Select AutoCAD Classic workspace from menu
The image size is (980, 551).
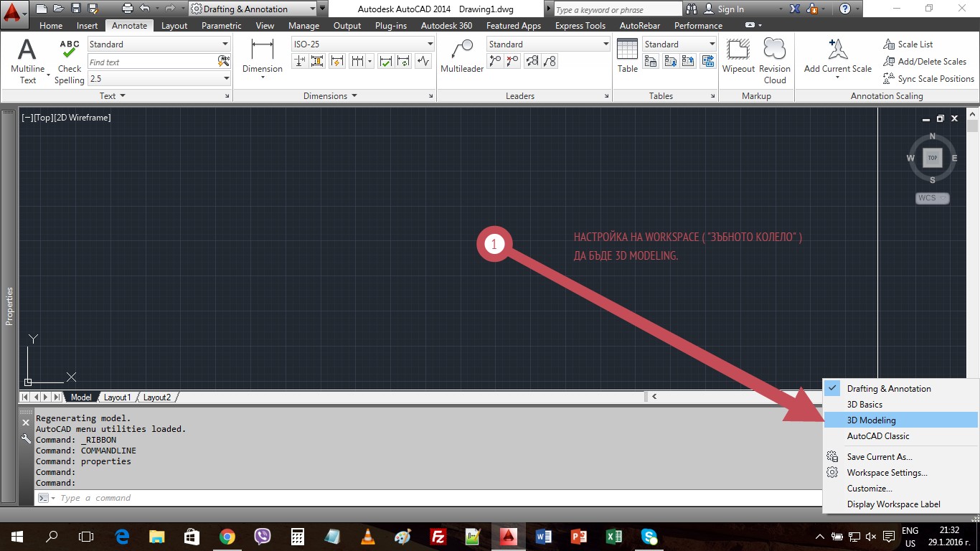pyautogui.click(x=901, y=436)
